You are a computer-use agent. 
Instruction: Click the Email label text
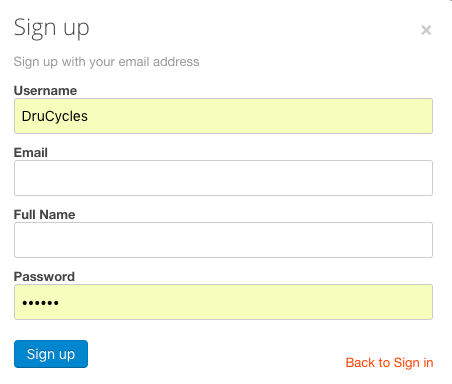[x=31, y=152]
